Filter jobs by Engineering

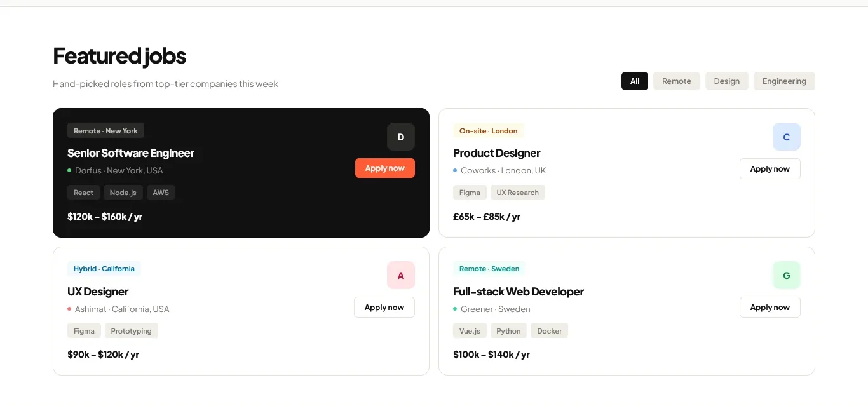[x=784, y=81]
